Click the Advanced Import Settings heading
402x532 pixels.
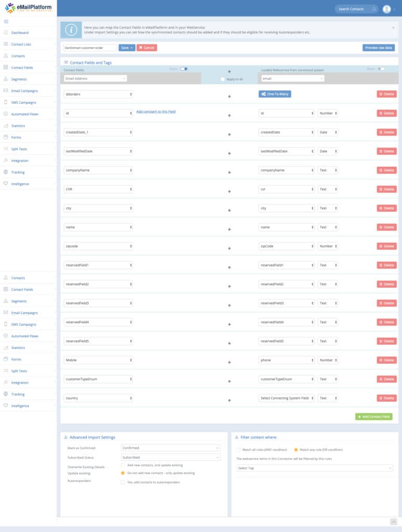(92, 437)
